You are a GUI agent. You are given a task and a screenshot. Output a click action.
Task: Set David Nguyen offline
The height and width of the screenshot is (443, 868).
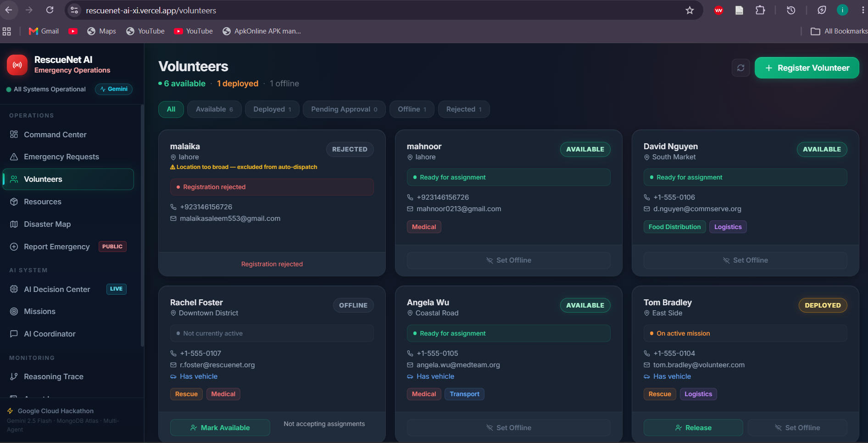[745, 260]
